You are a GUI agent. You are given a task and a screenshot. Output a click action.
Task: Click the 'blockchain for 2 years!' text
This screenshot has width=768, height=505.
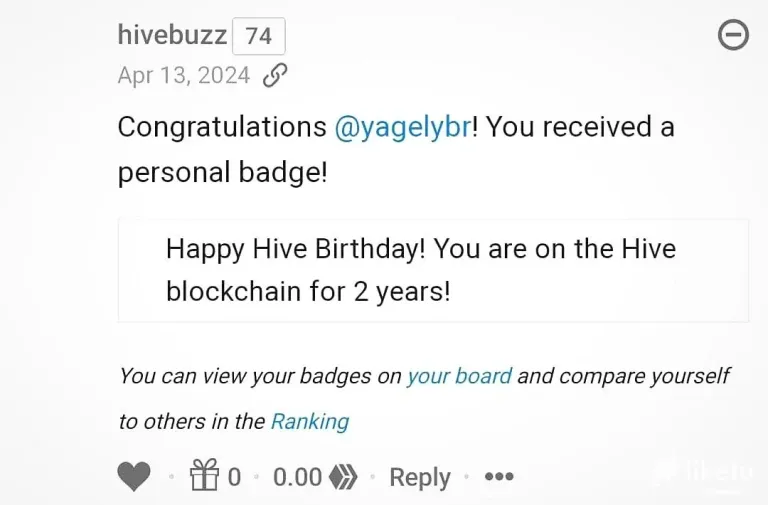(x=308, y=291)
